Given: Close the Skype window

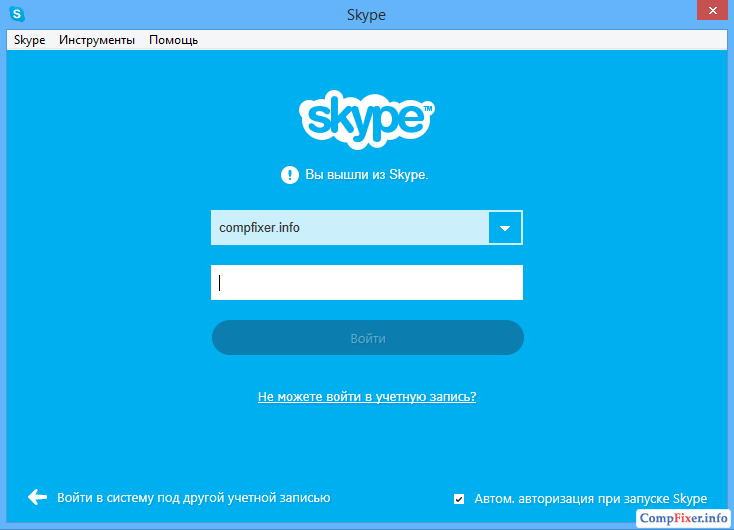Looking at the screenshot, I should [x=712, y=10].
